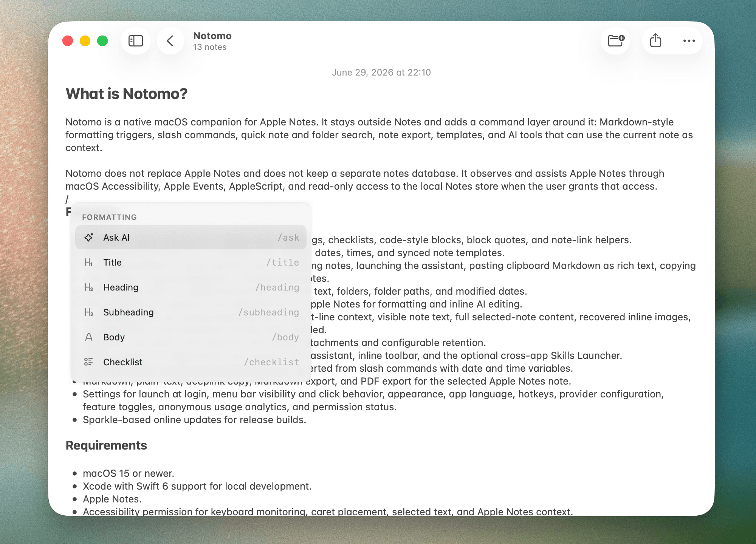Choose Heading formatting option
This screenshot has height=544, width=756.
tap(191, 287)
